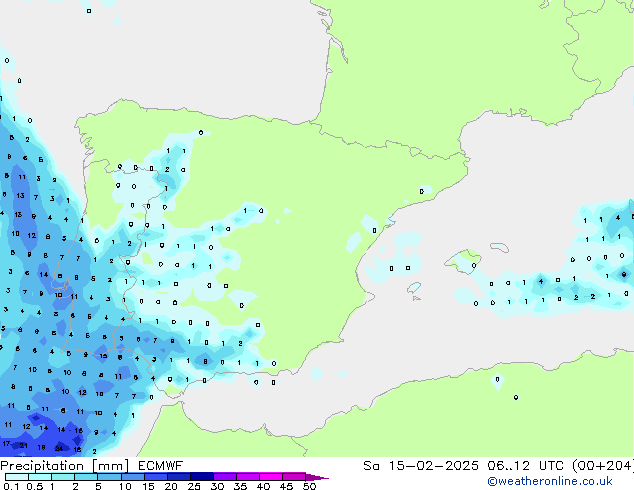Click the 0.1 to 0.5 legend swatch
This screenshot has height=490, width=634.
tap(17, 477)
